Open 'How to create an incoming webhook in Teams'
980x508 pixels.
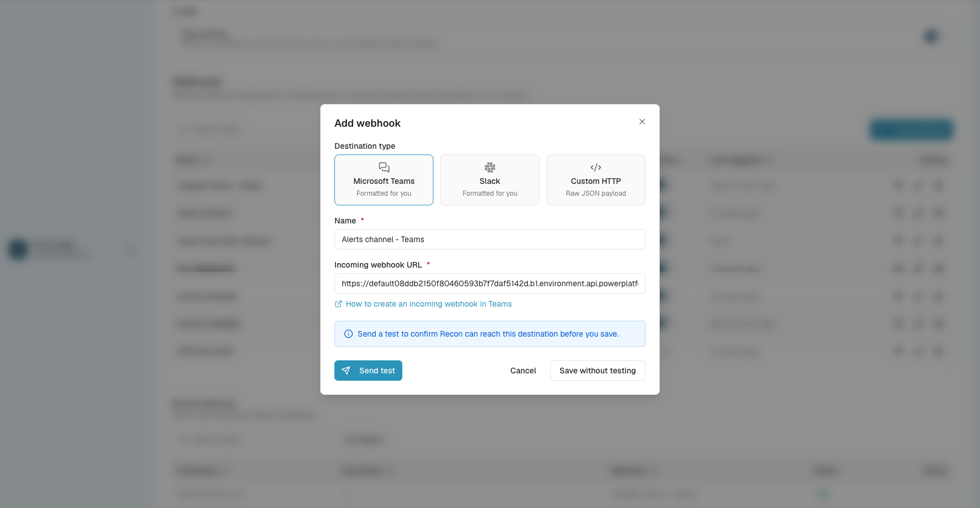tap(423, 304)
